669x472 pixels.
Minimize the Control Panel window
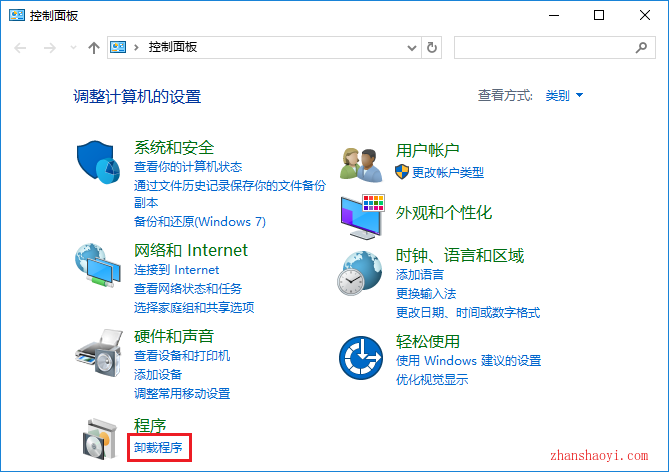point(554,15)
